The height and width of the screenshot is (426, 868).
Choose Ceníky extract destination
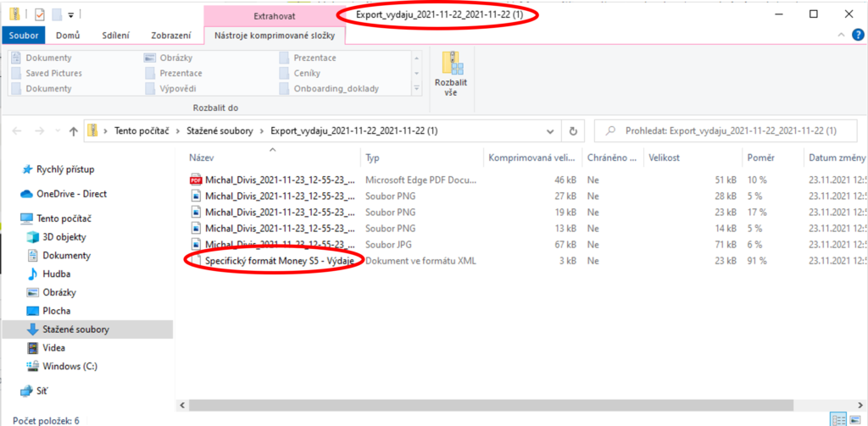[307, 73]
